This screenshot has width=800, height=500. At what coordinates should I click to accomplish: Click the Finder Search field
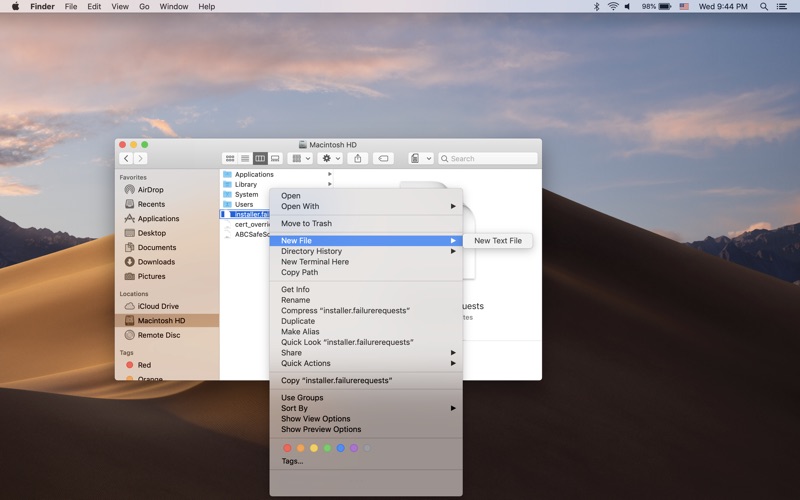click(x=488, y=159)
